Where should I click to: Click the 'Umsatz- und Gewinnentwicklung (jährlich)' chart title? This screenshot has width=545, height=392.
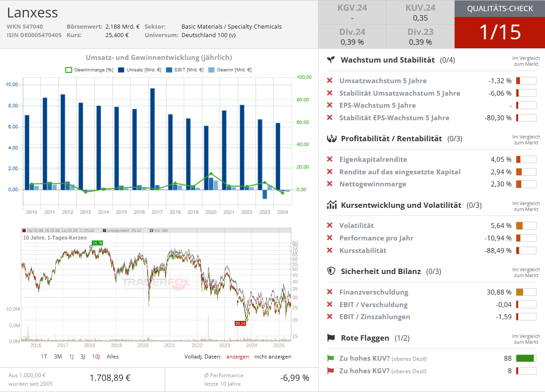pyautogui.click(x=159, y=58)
